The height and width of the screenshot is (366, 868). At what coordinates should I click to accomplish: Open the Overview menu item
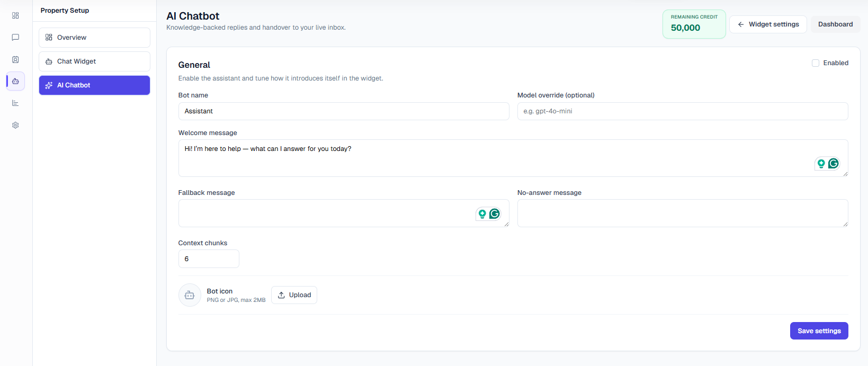(94, 38)
